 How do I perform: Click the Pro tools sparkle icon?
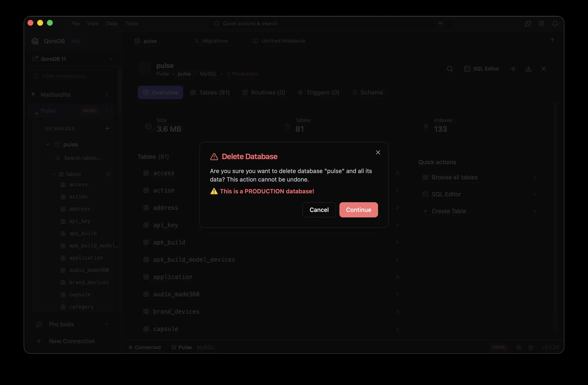coord(39,324)
